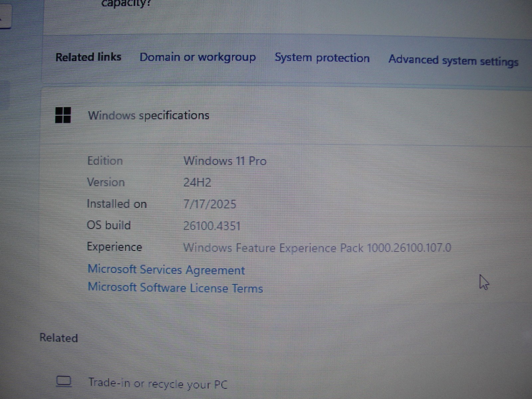Open the System protection link

[322, 58]
